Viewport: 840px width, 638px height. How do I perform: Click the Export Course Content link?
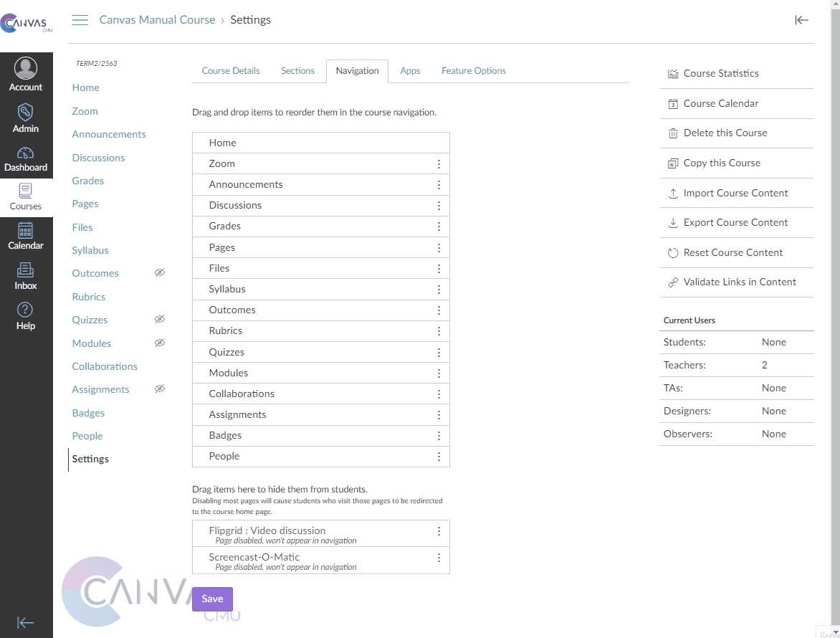(x=735, y=223)
